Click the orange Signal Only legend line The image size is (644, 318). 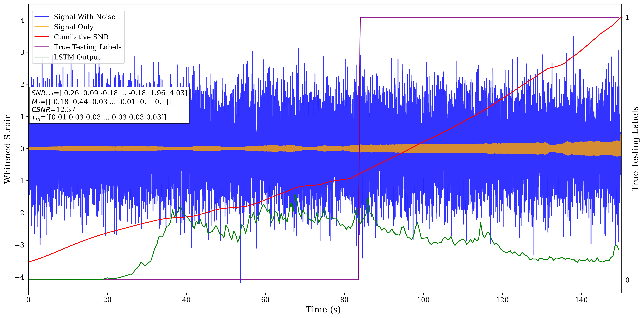click(42, 27)
